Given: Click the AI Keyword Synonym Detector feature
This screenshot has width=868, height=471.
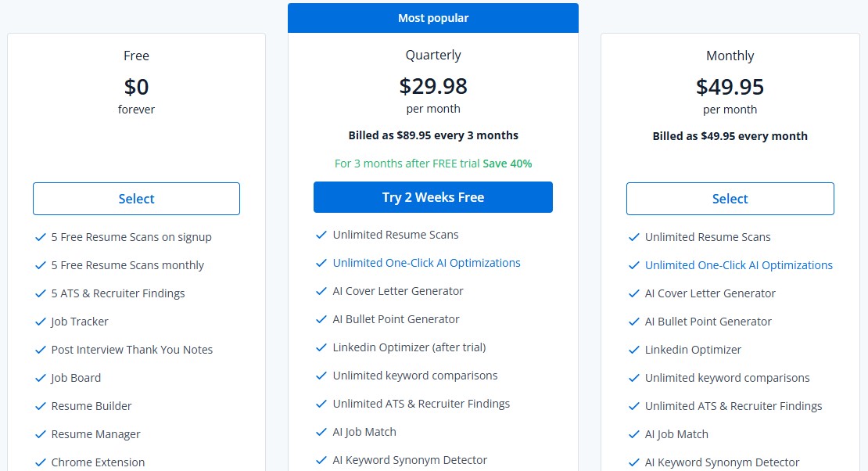Looking at the screenshot, I should pyautogui.click(x=411, y=460).
